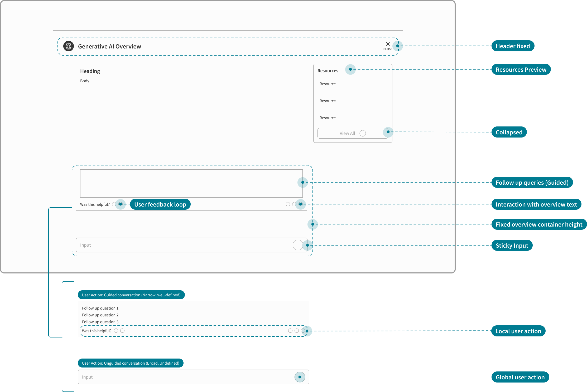
Task: Click the round send button in the sticky Input
Action: 298,245
